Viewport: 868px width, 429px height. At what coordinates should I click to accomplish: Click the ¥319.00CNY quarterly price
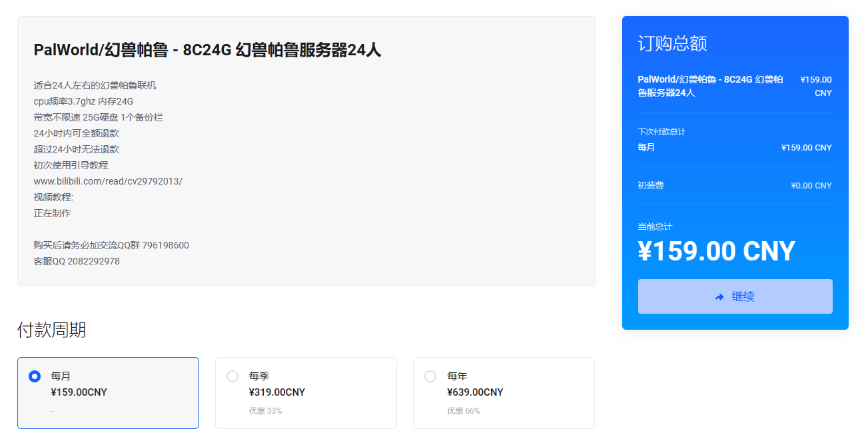(277, 392)
